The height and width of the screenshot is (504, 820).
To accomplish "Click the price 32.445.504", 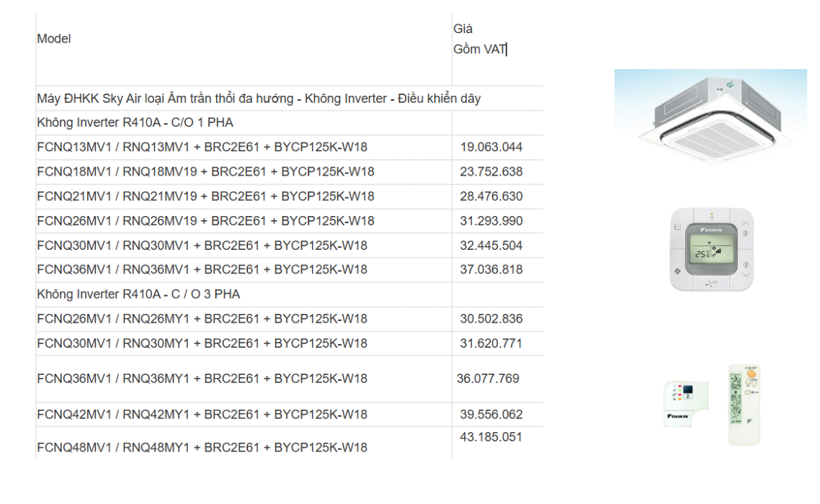I will point(491,246).
